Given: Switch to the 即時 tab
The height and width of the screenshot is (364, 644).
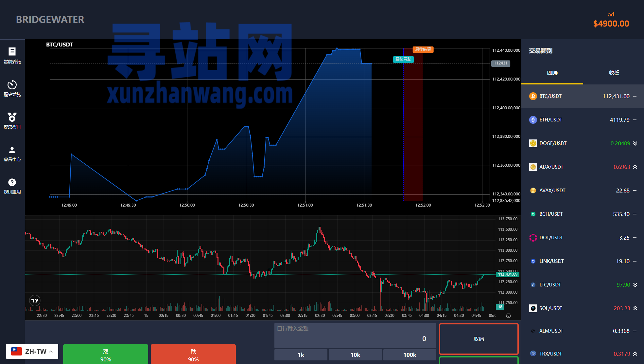Looking at the screenshot, I should click(x=552, y=73).
